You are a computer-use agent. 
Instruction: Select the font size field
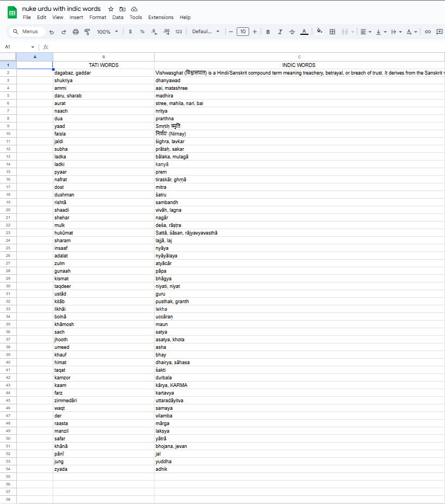[x=243, y=32]
